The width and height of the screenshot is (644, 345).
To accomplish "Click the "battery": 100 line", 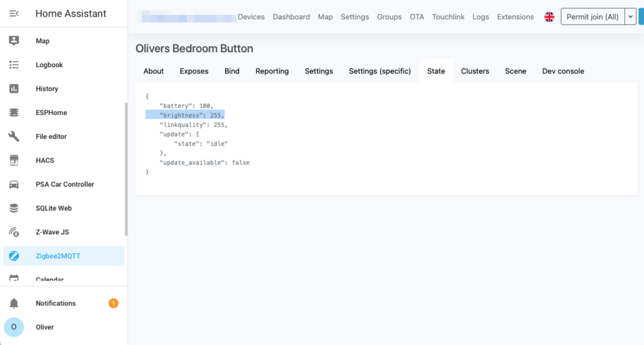I will [186, 106].
